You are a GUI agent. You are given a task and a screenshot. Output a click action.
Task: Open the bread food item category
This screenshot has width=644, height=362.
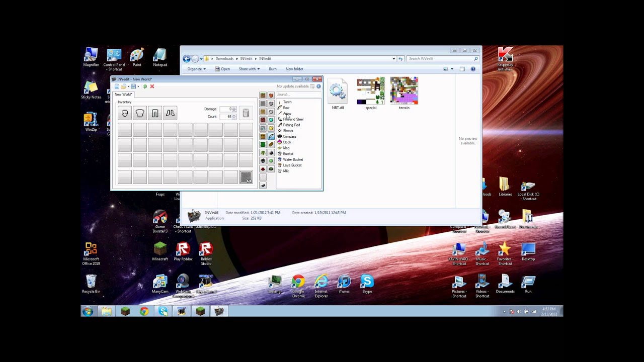pos(271,145)
